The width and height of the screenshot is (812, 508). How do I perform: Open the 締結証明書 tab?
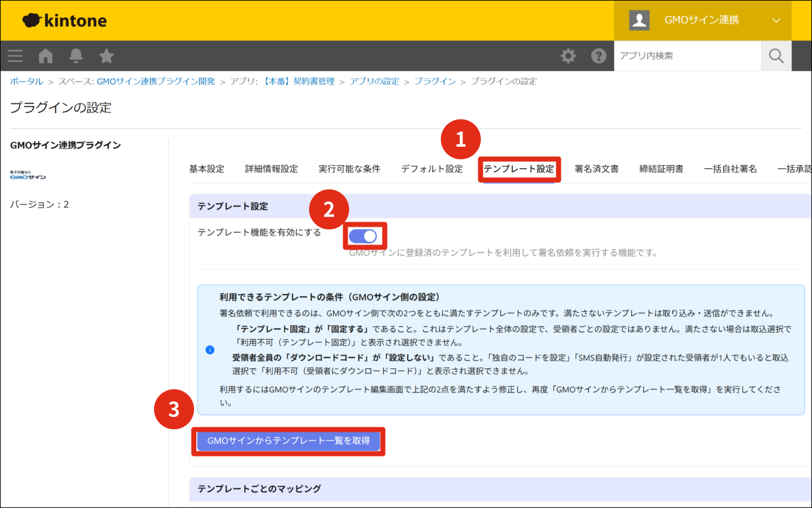click(x=662, y=169)
